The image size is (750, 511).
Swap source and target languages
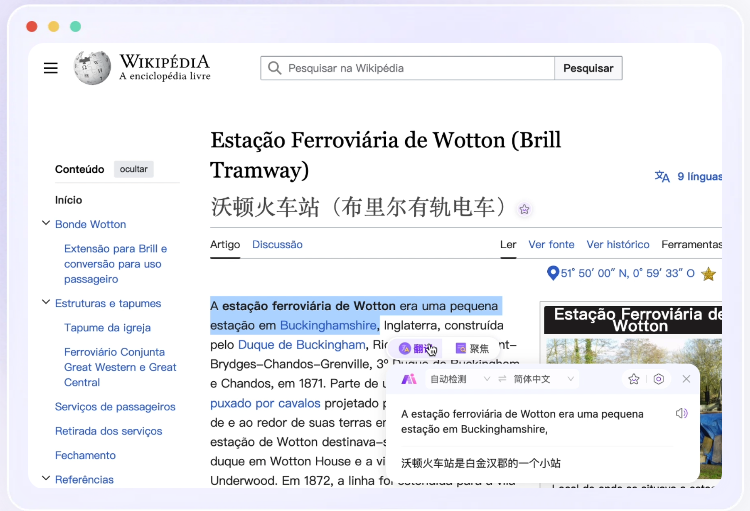(502, 379)
